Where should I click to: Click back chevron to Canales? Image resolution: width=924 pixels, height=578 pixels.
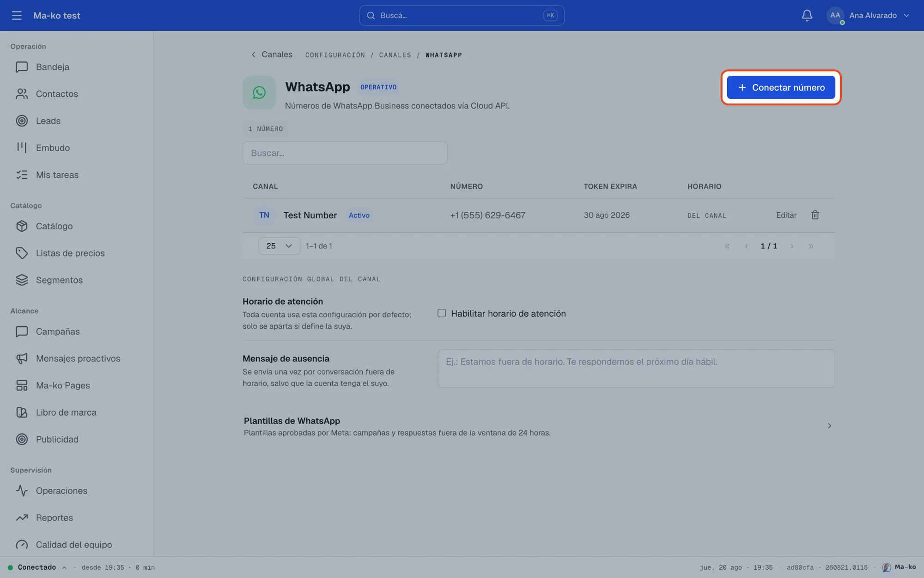click(x=253, y=55)
